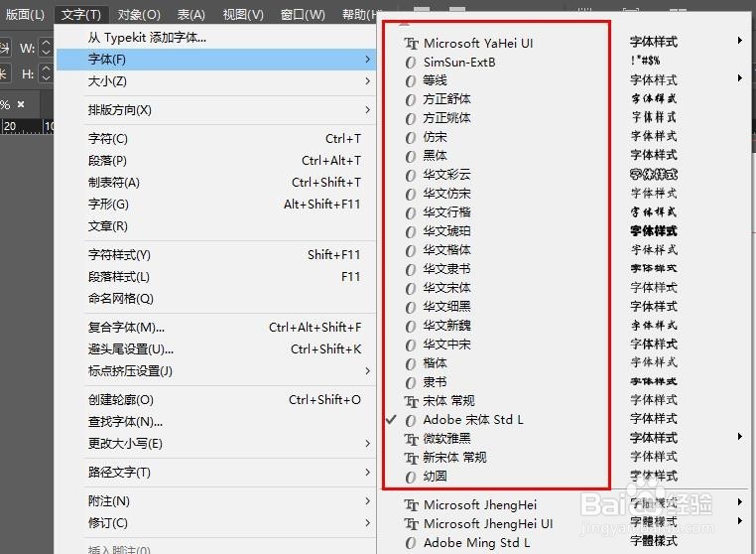Click font icon beside 楷体
This screenshot has width=756, height=554.
tap(411, 363)
